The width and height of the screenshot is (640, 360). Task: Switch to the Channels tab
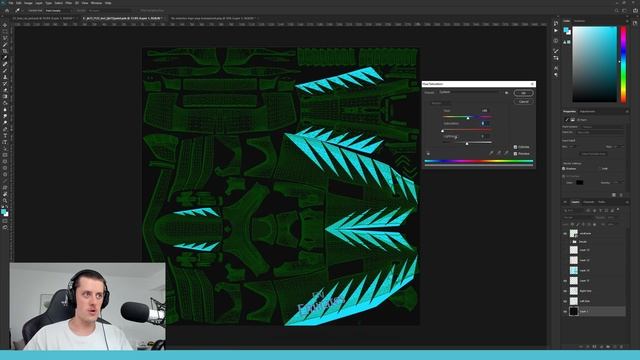click(588, 202)
